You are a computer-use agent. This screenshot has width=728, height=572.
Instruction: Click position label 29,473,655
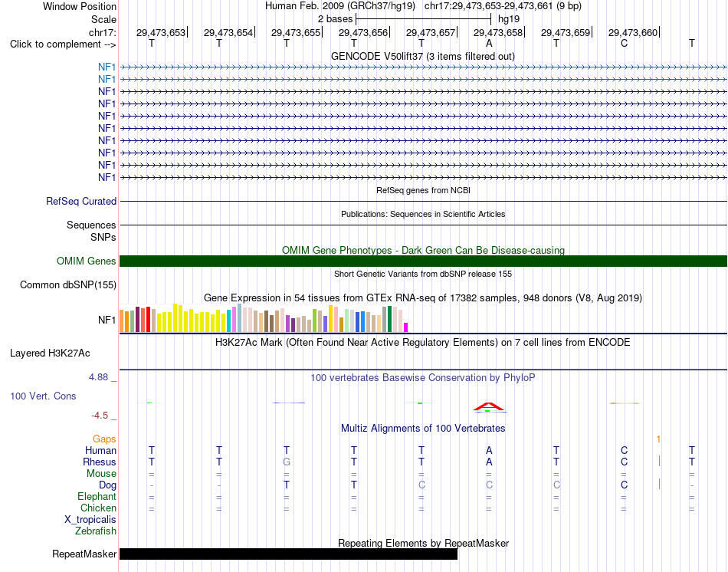tap(296, 32)
